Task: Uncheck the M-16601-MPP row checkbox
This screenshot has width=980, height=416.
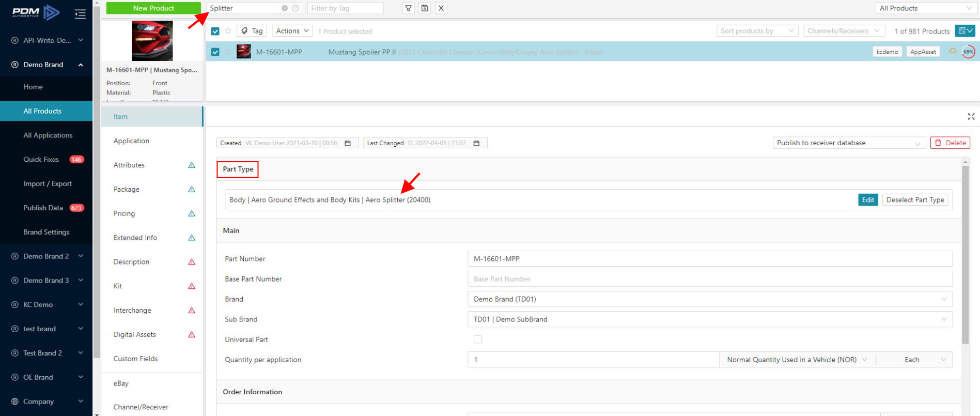Action: [215, 52]
